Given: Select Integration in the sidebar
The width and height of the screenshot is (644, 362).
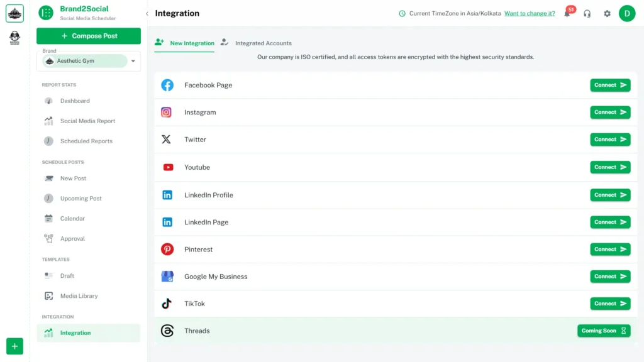Looking at the screenshot, I should point(88,333).
